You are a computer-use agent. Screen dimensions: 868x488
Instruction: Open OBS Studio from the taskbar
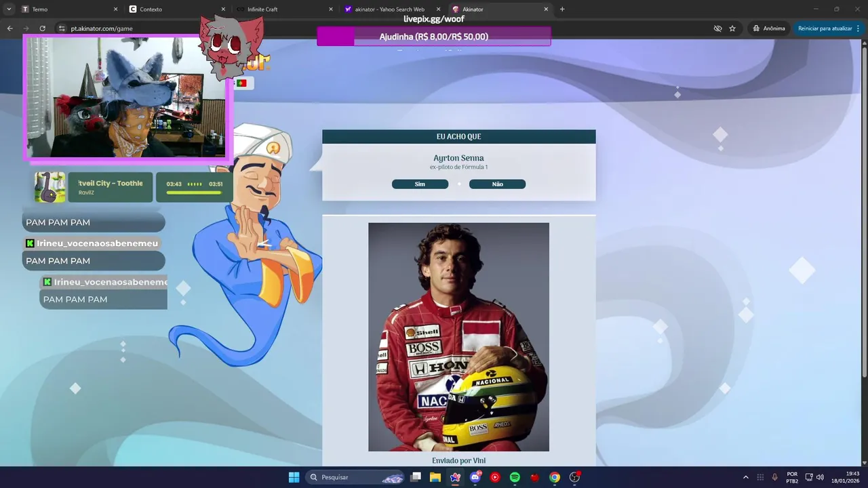pyautogui.click(x=575, y=477)
